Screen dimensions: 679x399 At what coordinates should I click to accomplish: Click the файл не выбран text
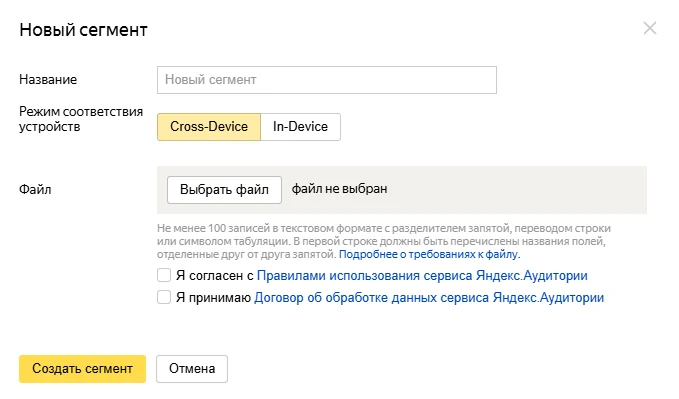pos(339,189)
